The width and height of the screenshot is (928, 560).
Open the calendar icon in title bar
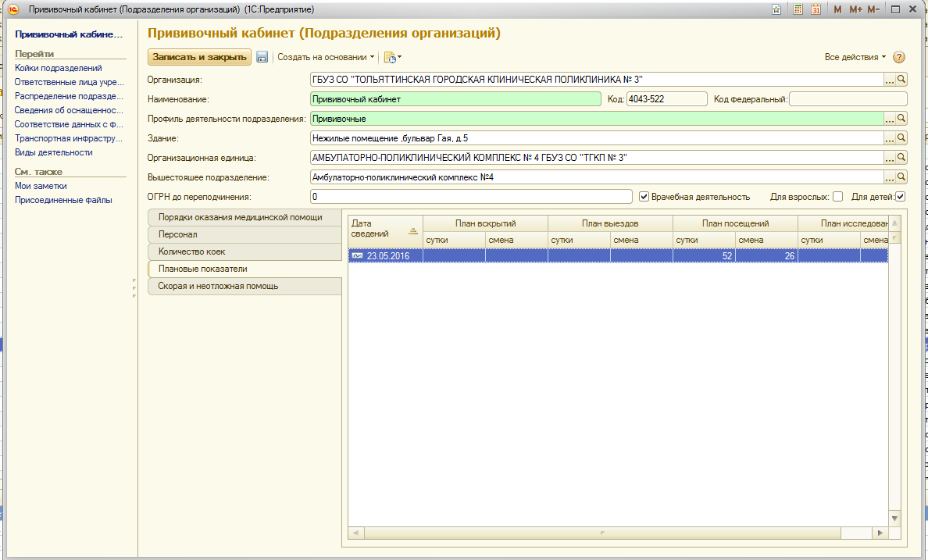pyautogui.click(x=816, y=9)
